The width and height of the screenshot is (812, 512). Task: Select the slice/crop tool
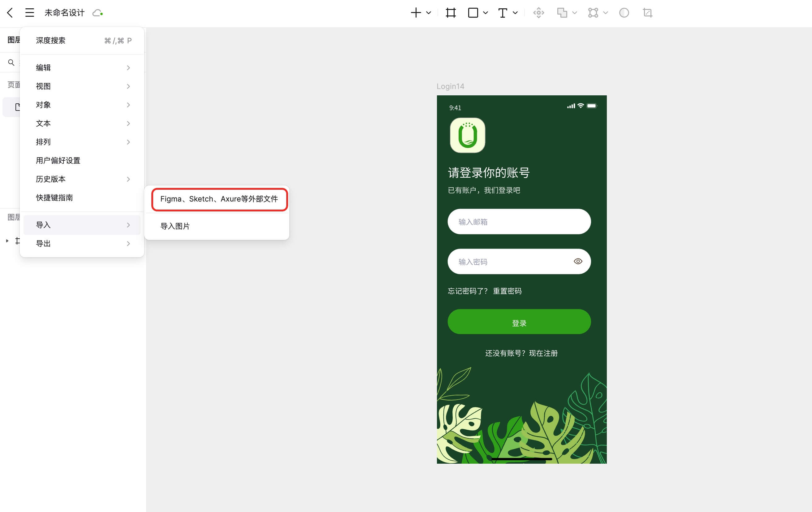coord(647,12)
